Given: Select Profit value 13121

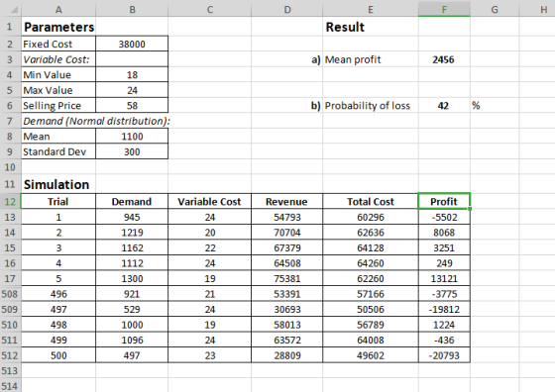Looking at the screenshot, I should point(444,278).
